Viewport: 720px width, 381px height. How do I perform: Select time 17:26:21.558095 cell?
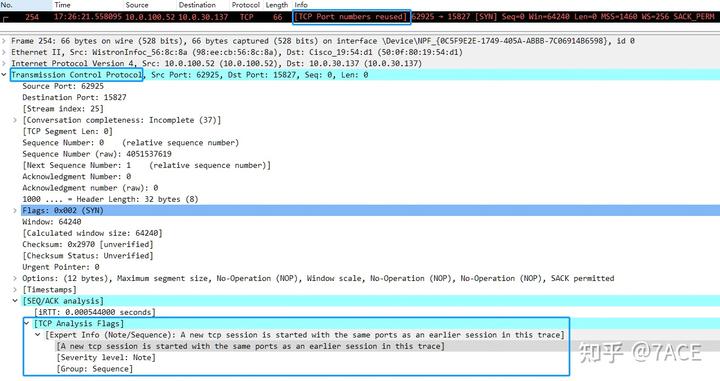(88, 17)
